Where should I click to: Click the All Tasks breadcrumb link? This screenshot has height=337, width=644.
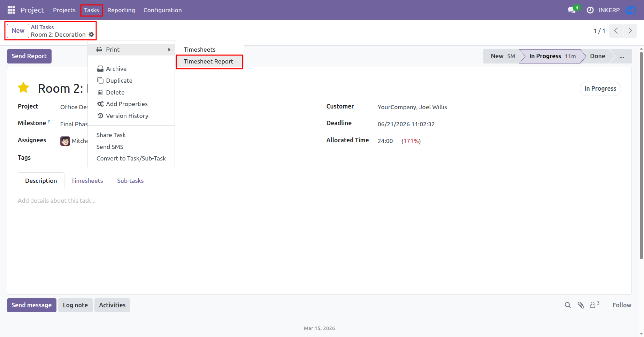(42, 27)
